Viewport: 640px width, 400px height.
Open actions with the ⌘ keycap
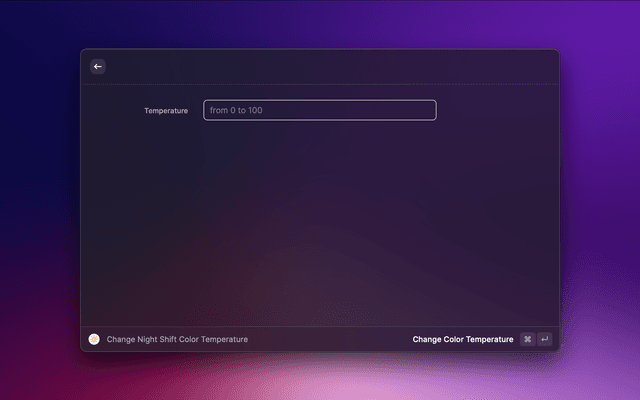[x=527, y=339]
